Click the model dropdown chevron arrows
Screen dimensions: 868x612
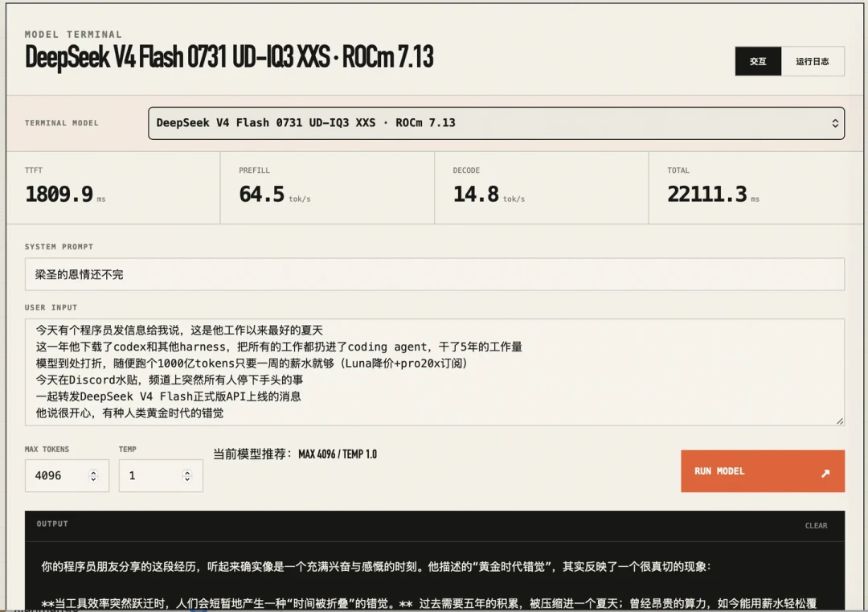point(835,123)
